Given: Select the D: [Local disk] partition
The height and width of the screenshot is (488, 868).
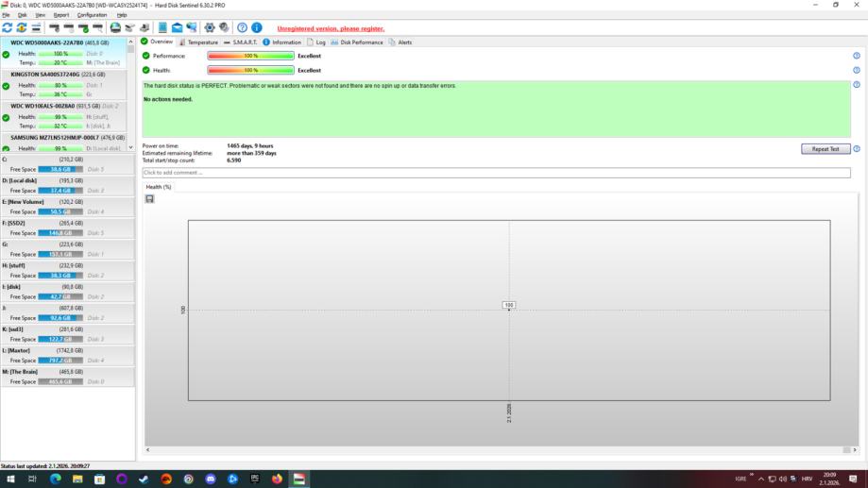Looking at the screenshot, I should (67, 185).
